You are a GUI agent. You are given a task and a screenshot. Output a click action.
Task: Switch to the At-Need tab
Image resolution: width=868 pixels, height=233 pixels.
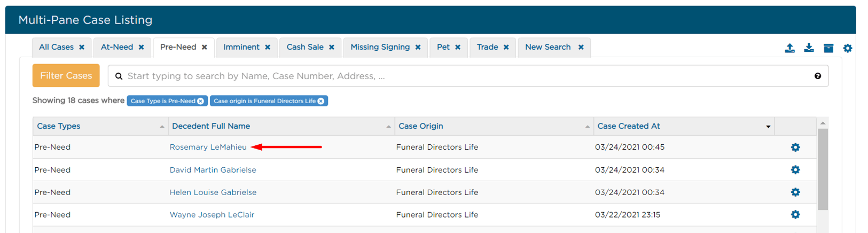click(117, 47)
